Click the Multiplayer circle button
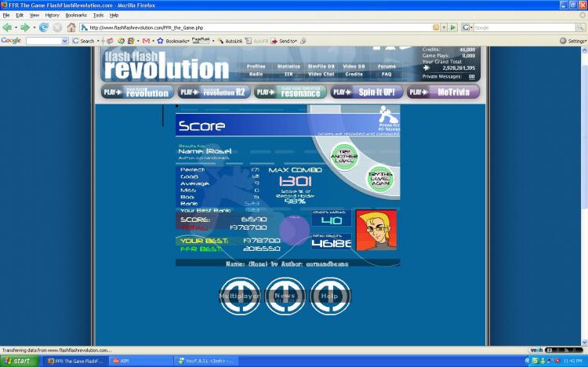This screenshot has height=367, width=588. coord(240,296)
